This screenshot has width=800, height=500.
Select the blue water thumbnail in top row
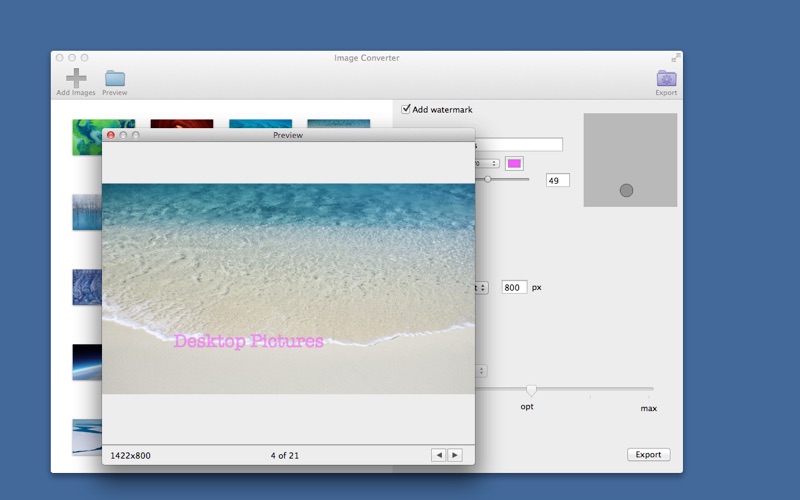260,124
